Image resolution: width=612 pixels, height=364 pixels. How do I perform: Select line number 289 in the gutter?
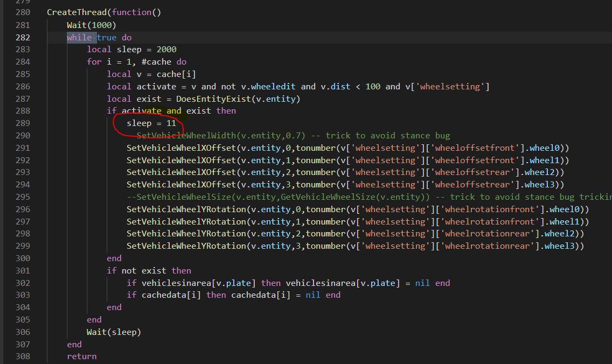point(23,123)
